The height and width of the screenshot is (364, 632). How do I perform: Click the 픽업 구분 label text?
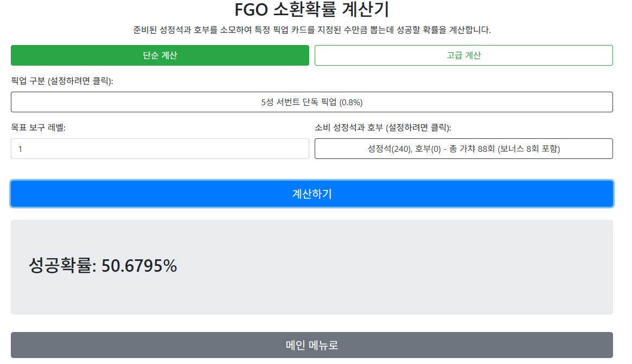coord(28,81)
